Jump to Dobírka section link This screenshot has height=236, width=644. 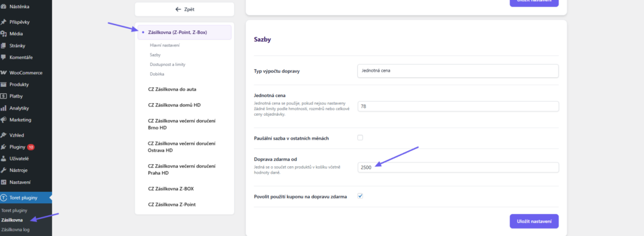click(157, 74)
